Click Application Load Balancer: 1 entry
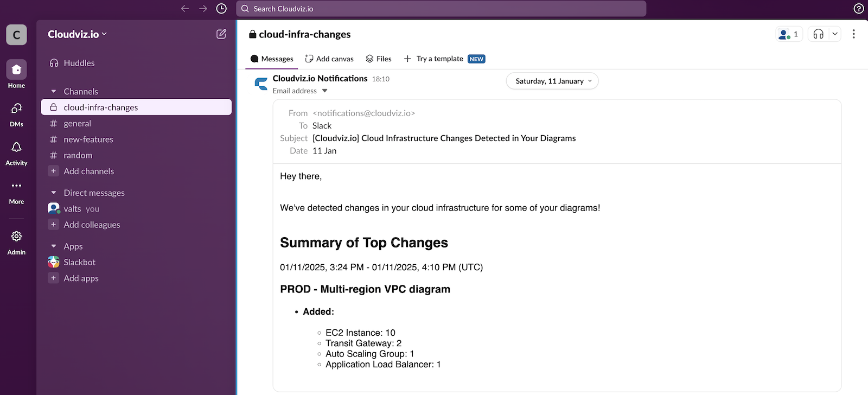The width and height of the screenshot is (868, 395). tap(383, 365)
